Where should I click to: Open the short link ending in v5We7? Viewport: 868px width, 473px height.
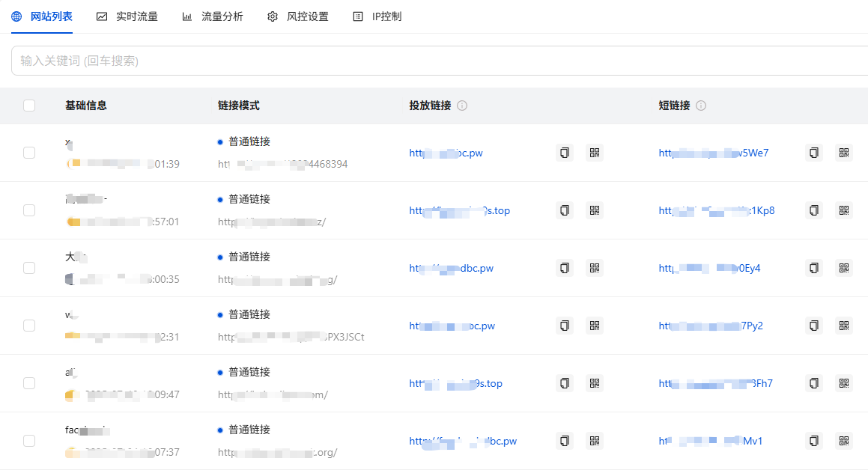[x=713, y=153]
